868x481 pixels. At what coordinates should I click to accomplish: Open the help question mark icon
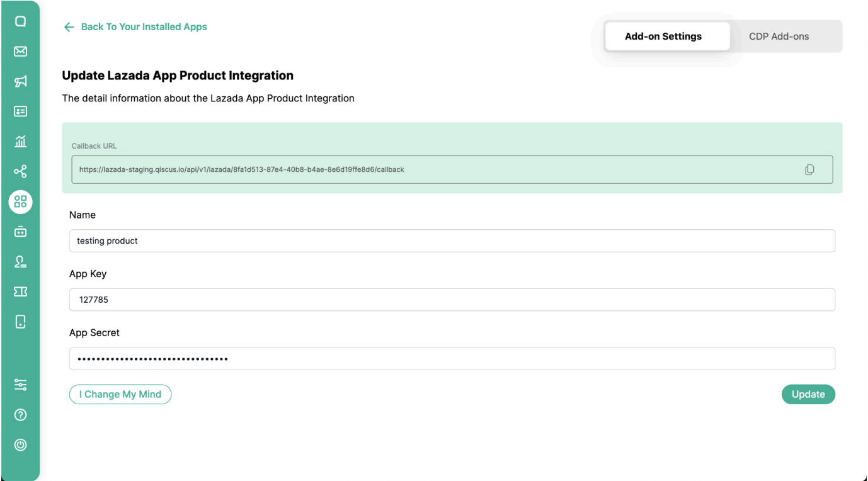pyautogui.click(x=20, y=415)
